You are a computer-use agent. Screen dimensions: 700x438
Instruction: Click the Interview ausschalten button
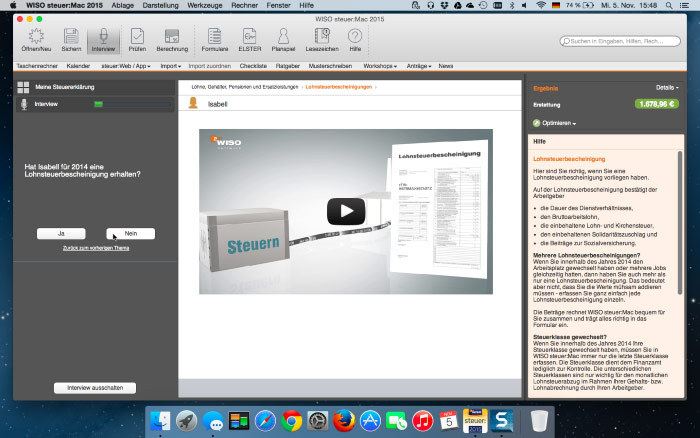(95, 388)
